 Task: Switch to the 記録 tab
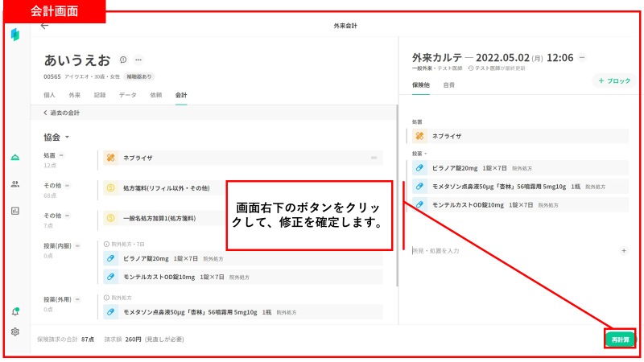99,95
